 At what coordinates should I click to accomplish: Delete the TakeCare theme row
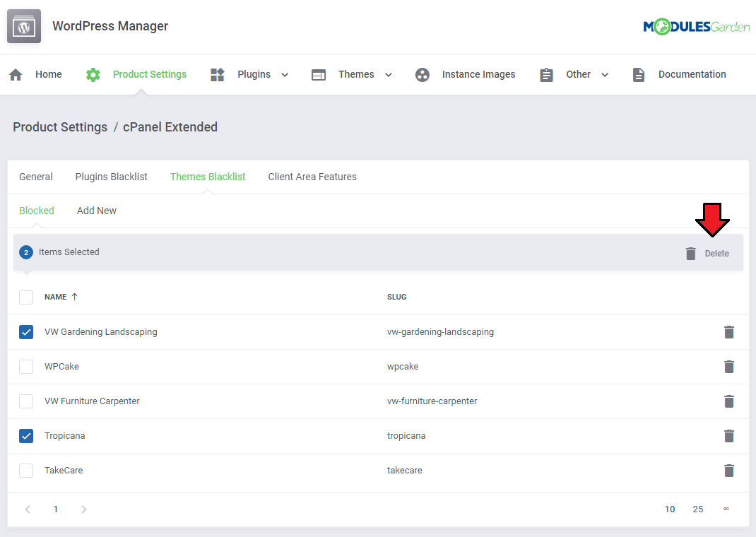pos(729,471)
